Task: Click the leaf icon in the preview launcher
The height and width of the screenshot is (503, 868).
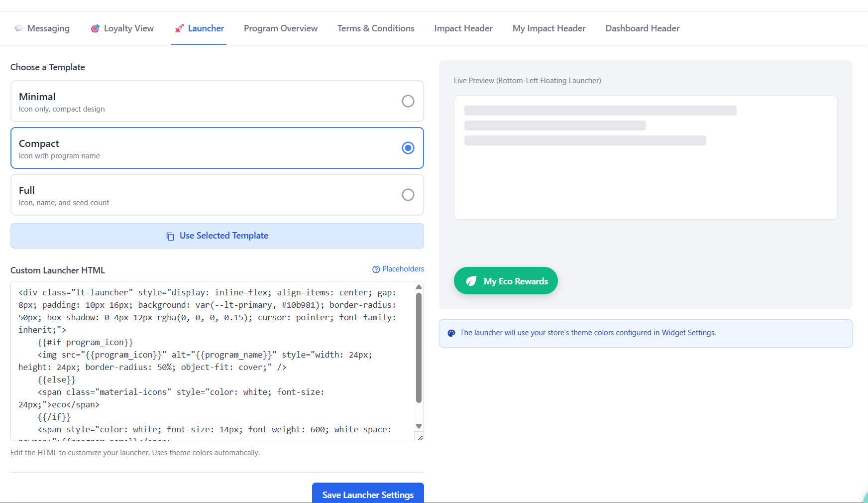Action: pyautogui.click(x=471, y=281)
